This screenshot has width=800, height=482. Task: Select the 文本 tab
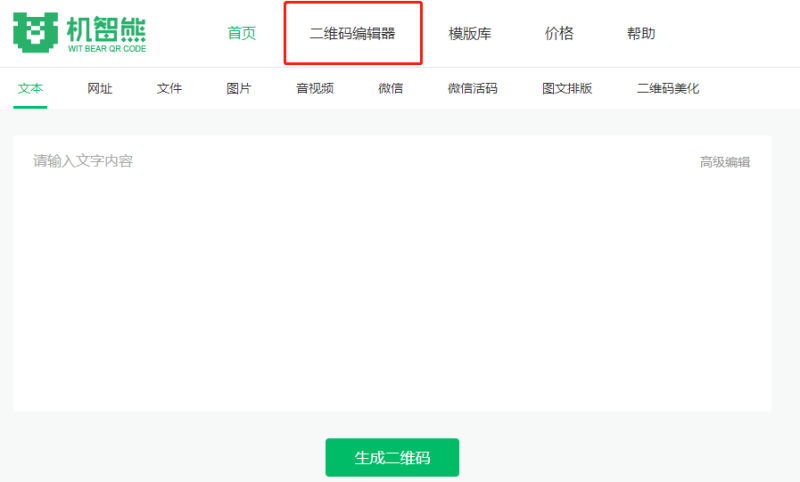tap(30, 89)
